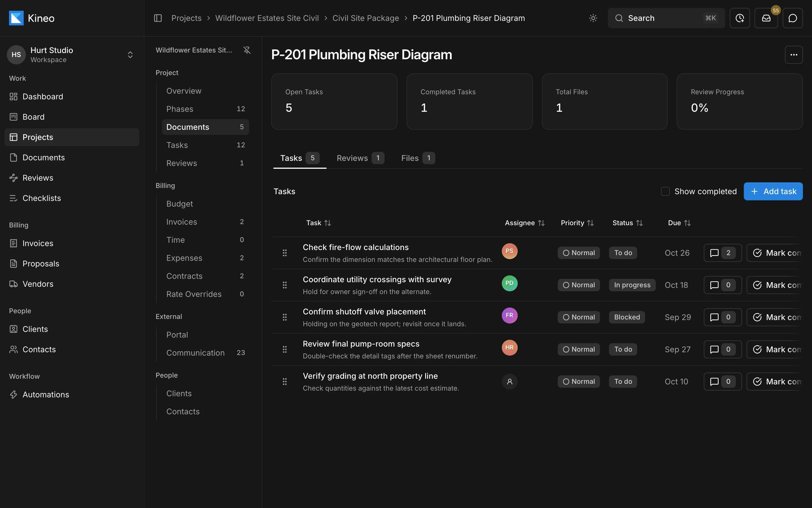Image resolution: width=812 pixels, height=508 pixels.
Task: Mark Verify grading at north property complete
Action: [775, 382]
